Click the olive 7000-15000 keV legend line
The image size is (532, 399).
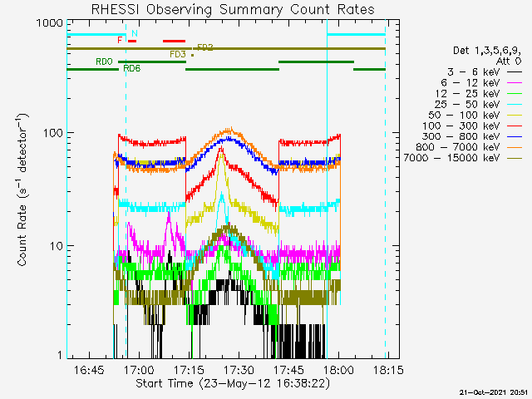click(x=515, y=158)
